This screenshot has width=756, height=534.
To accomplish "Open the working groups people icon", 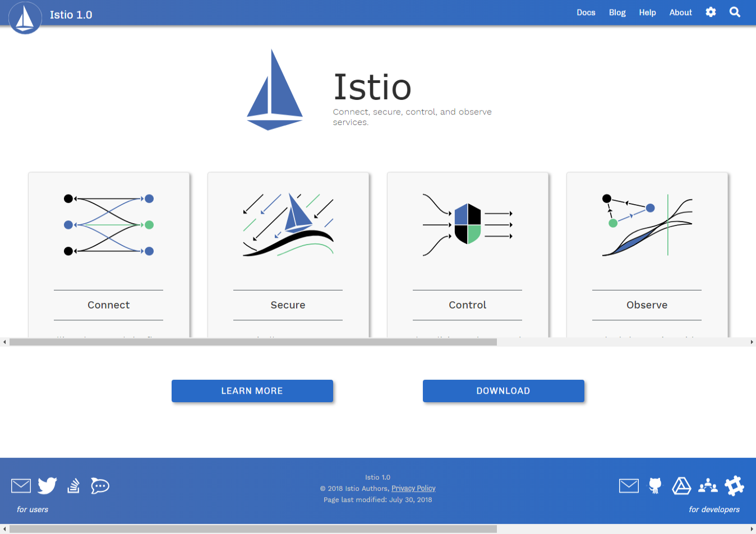I will pyautogui.click(x=708, y=485).
